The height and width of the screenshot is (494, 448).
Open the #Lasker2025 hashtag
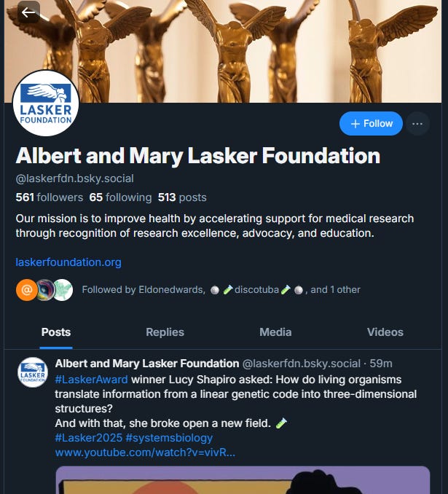89,438
